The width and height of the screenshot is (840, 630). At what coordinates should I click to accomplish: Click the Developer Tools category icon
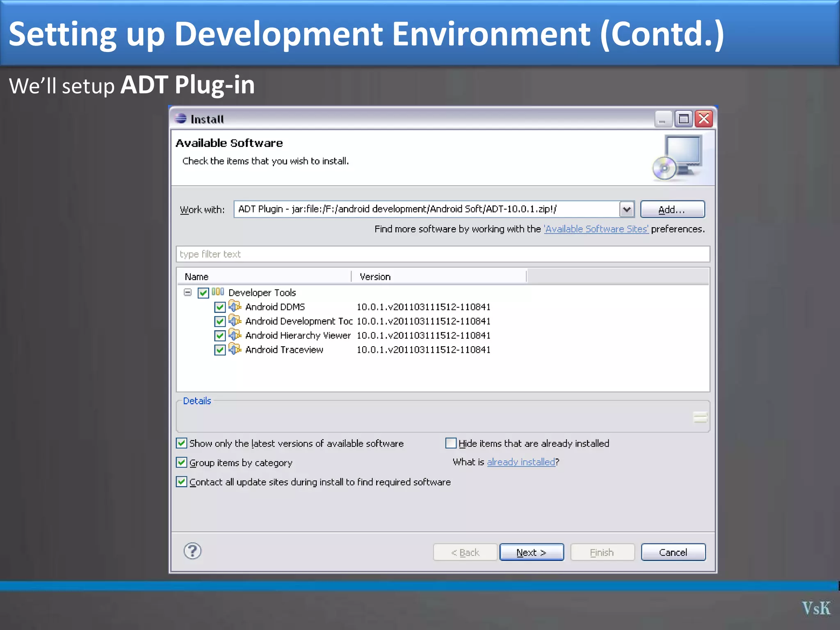(218, 292)
